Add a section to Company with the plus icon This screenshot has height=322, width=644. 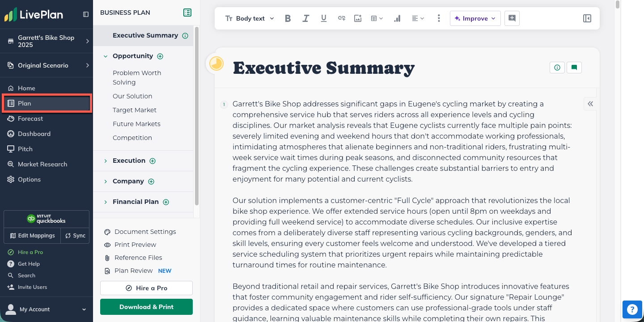(151, 182)
